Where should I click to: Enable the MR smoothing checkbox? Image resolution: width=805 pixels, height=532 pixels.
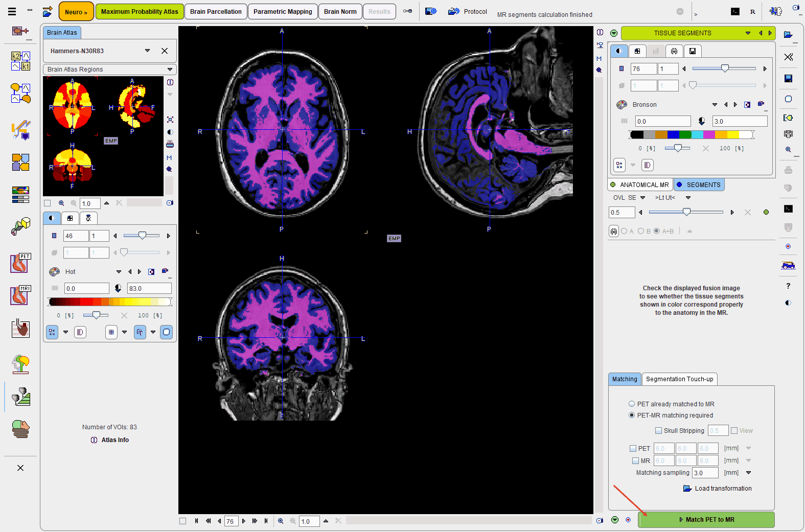coord(635,460)
